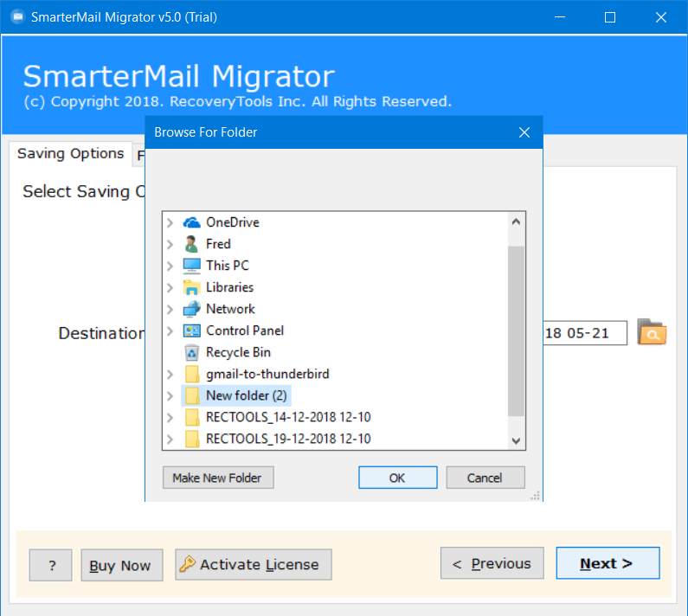This screenshot has width=688, height=616.
Task: Select Network label in folder tree
Action: [230, 309]
